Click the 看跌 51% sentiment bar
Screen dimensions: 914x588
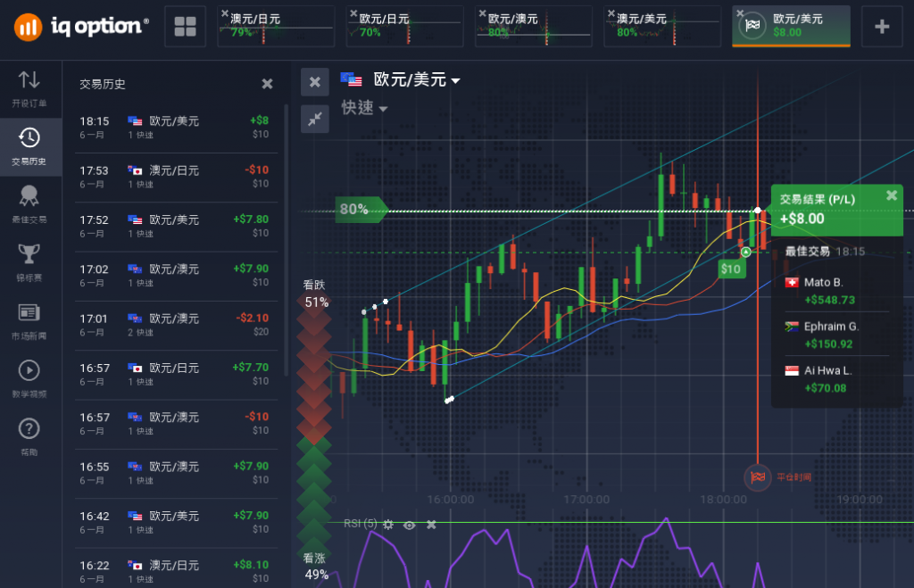pyautogui.click(x=315, y=294)
